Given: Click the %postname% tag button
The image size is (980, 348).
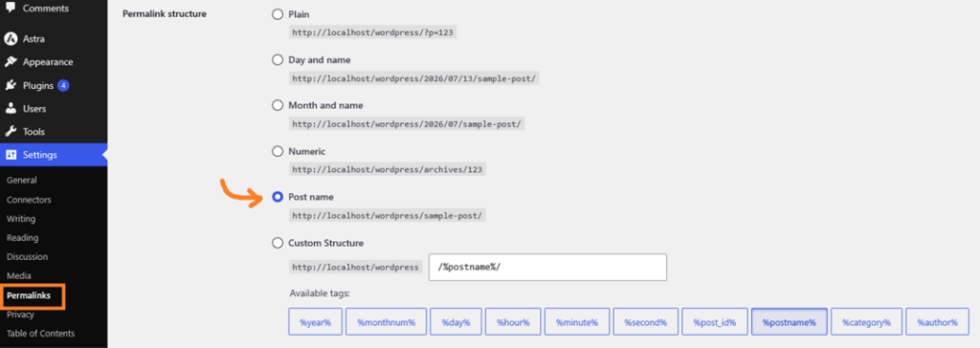Looking at the screenshot, I should [790, 322].
